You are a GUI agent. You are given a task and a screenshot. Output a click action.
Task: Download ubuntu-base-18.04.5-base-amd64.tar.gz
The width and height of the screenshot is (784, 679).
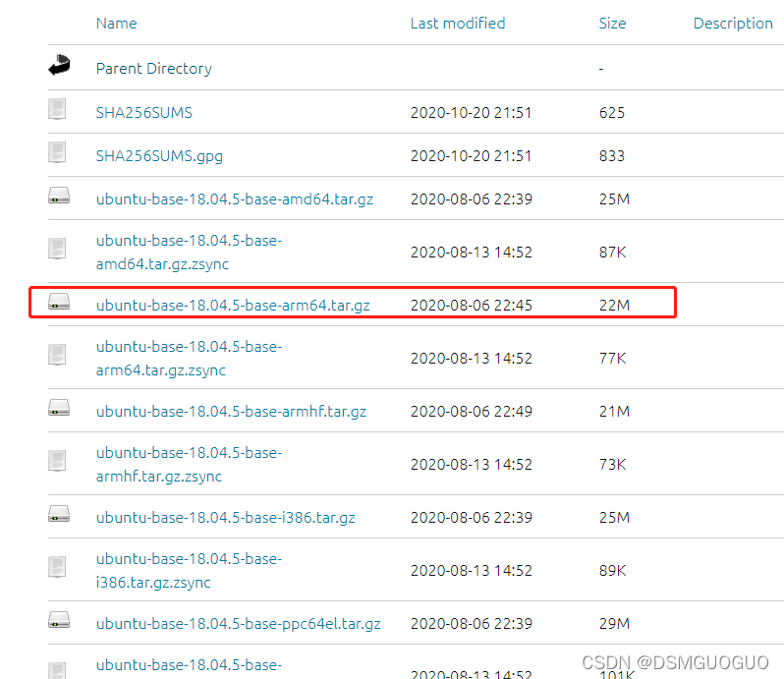(x=235, y=199)
